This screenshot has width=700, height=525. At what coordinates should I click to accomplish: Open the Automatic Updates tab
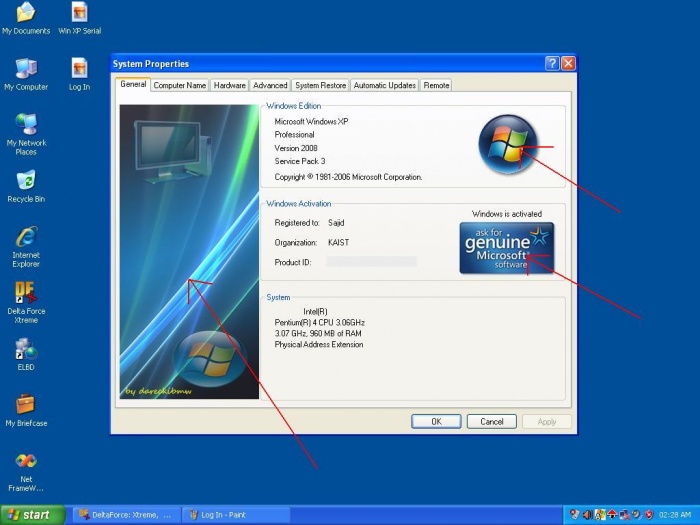pyautogui.click(x=385, y=85)
